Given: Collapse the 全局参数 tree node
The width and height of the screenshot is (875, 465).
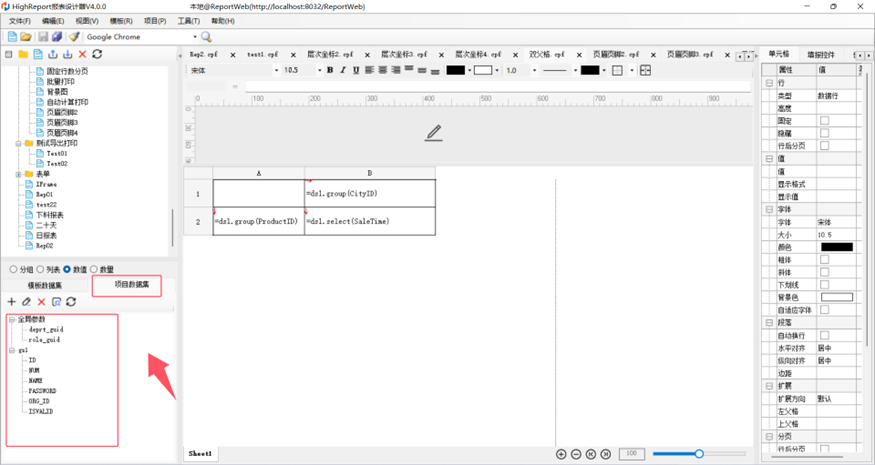Looking at the screenshot, I should [x=11, y=319].
